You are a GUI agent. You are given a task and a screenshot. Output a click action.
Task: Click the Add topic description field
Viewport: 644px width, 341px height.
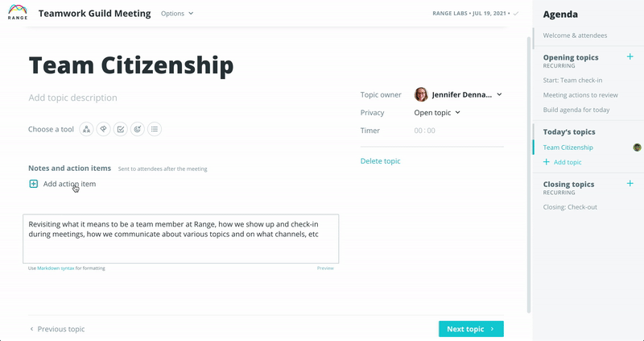pyautogui.click(x=72, y=98)
